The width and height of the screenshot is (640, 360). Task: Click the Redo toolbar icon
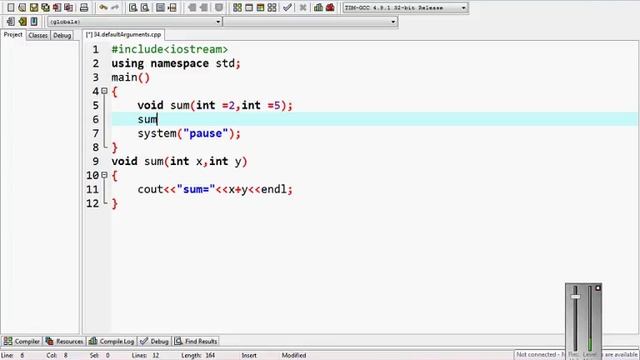115,7
